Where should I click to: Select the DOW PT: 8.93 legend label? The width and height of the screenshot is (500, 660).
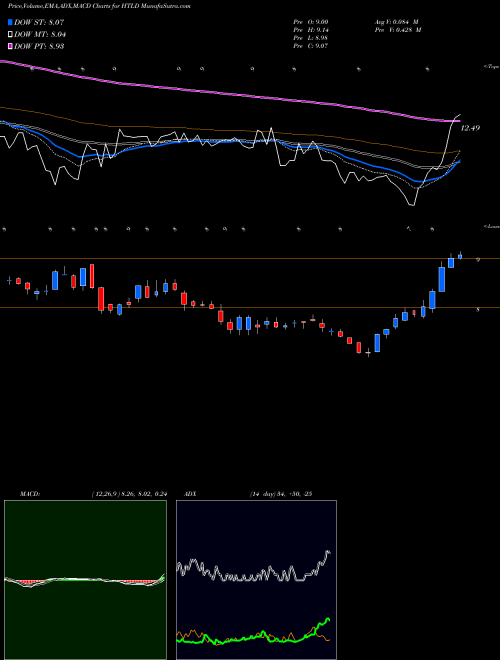click(39, 46)
